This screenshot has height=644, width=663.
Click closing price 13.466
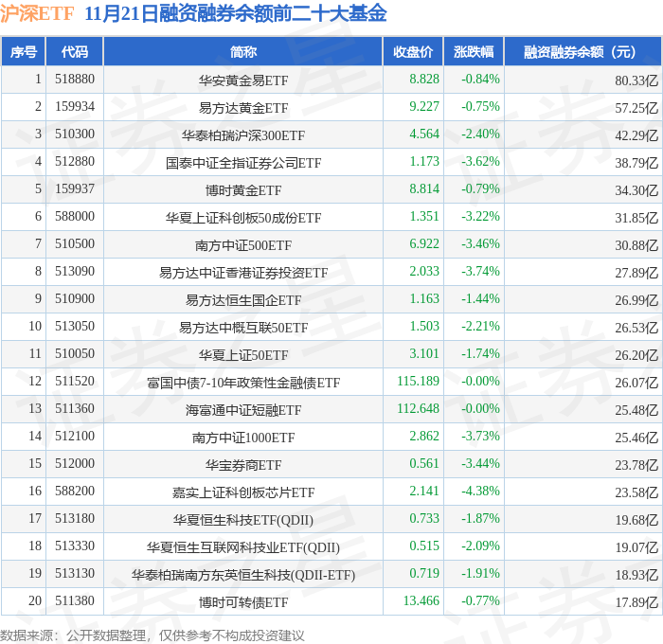(x=421, y=601)
